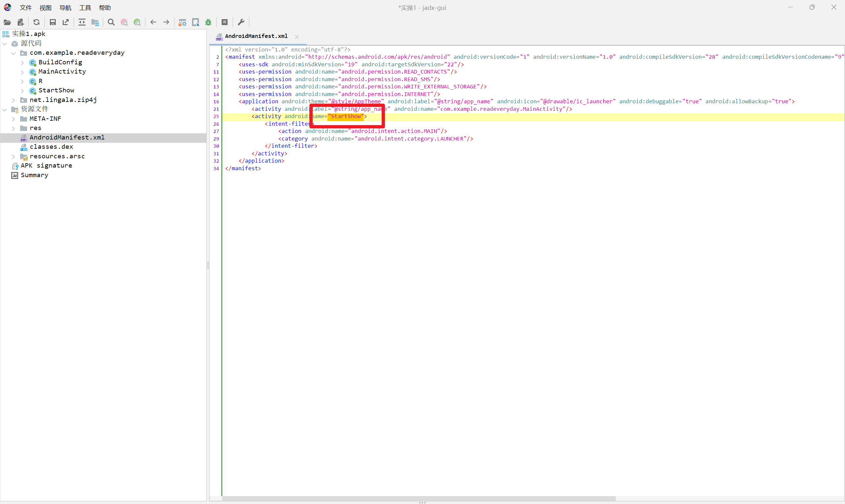Click android.intent.category.LAUNCHER in the code
This screenshot has width=845, height=504.
[410, 139]
